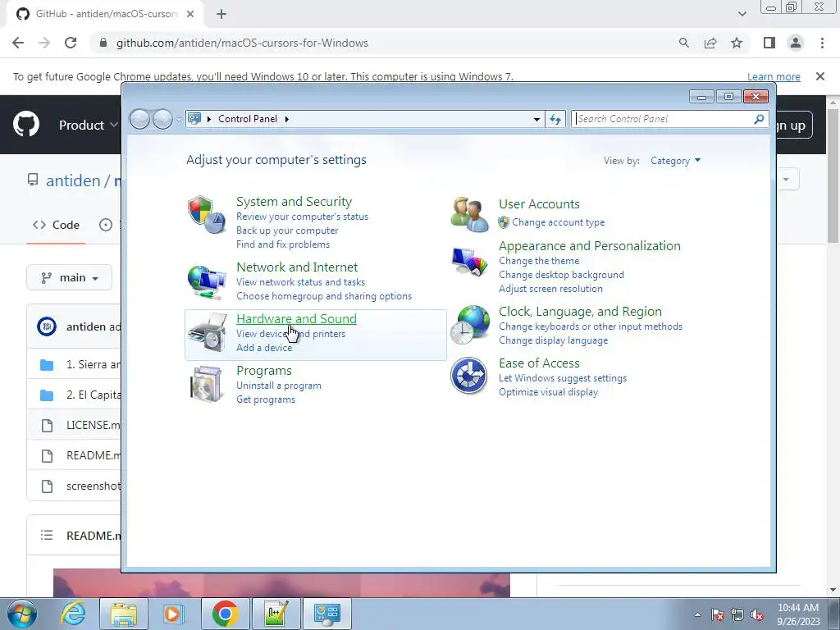Click Choose homegroup and sharing options
The height and width of the screenshot is (630, 840).
324,295
